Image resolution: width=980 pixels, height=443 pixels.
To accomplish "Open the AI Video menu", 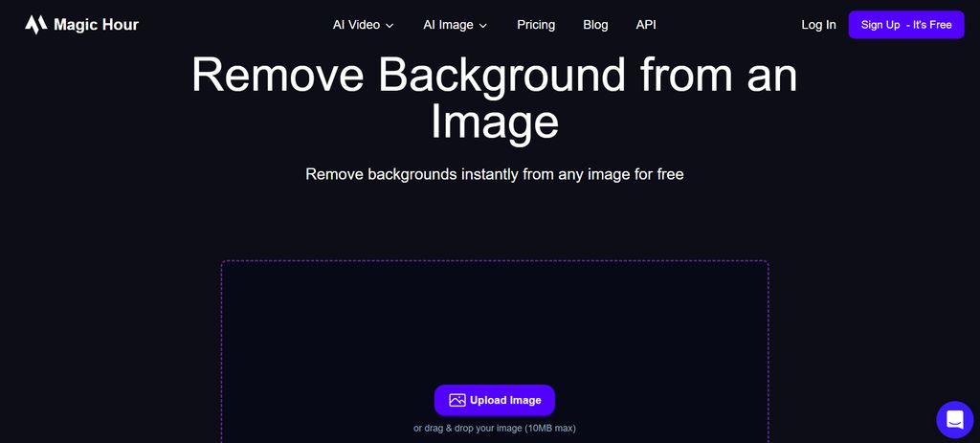I will pos(356,25).
